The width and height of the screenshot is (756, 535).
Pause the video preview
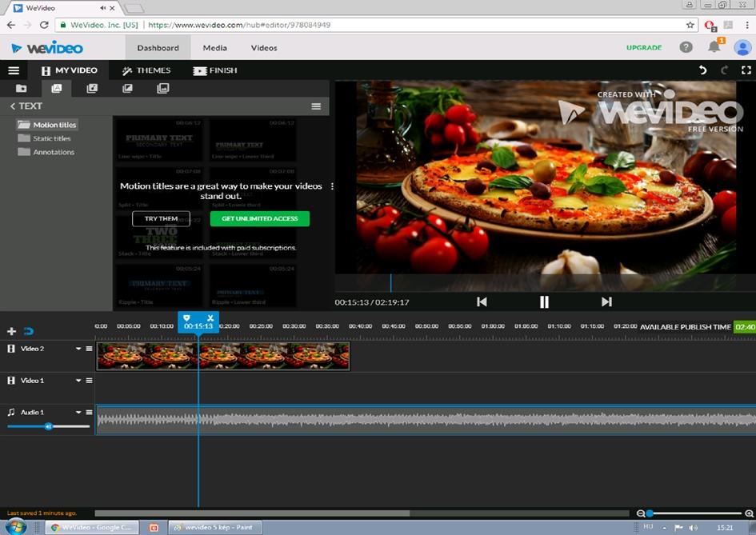pos(544,302)
